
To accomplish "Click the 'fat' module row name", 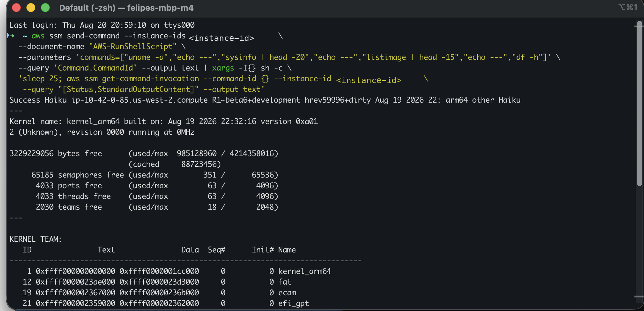I will [x=285, y=282].
